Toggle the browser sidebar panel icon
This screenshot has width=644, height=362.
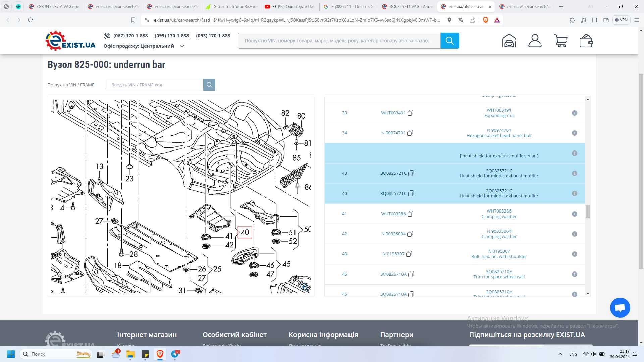[x=594, y=20]
